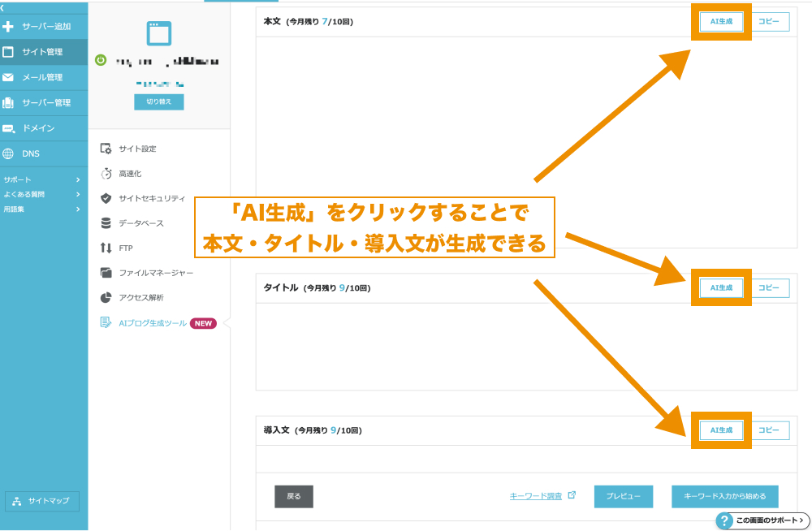Image resolution: width=812 pixels, height=531 pixels.
Task: Click the question mark help icon
Action: pyautogui.click(x=724, y=520)
